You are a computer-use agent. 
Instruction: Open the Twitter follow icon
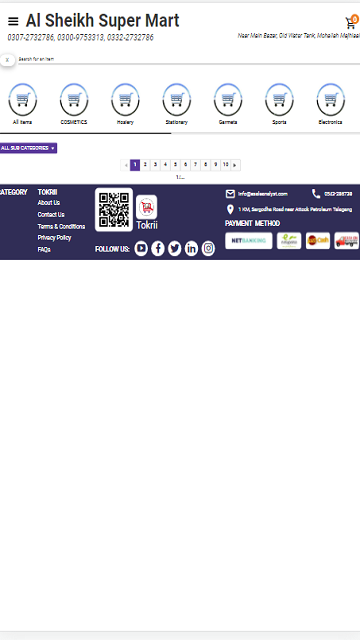click(x=174, y=248)
